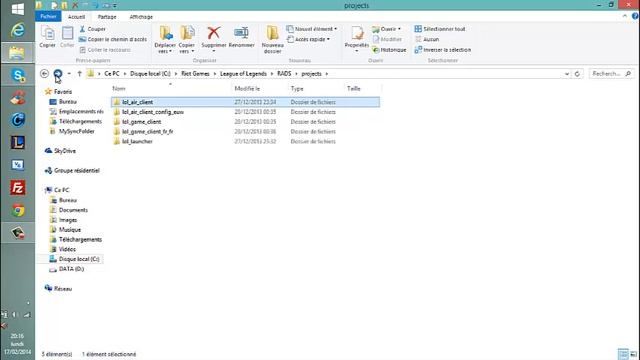Open the Propriétés button

356,40
